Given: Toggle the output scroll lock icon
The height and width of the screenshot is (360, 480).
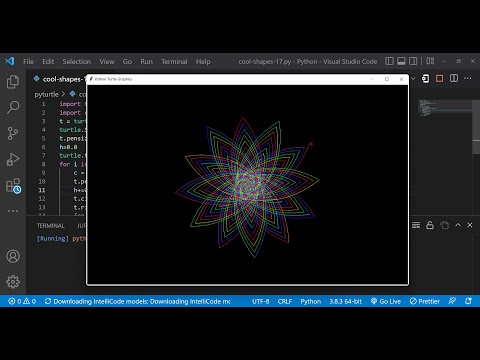Looking at the screenshot, I should (x=430, y=225).
